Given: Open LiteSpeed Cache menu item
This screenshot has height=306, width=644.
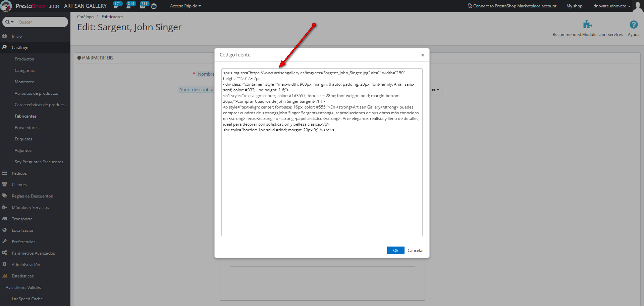Looking at the screenshot, I should point(27,299).
